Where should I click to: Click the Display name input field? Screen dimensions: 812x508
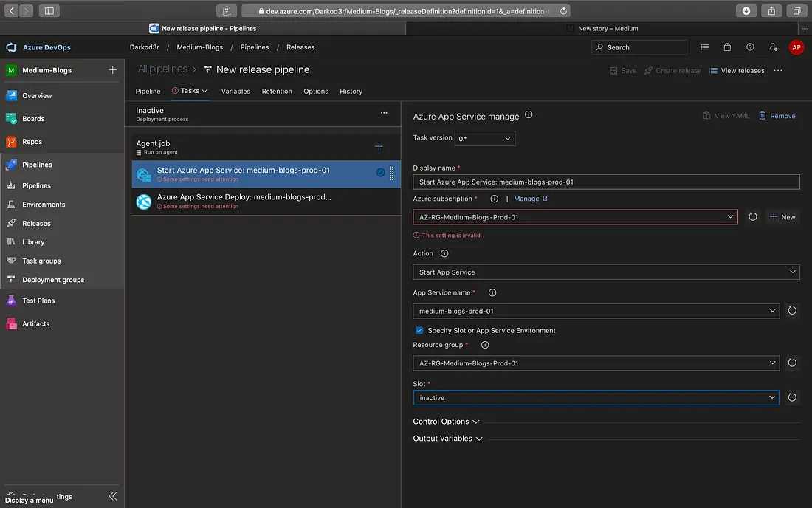tap(606, 182)
